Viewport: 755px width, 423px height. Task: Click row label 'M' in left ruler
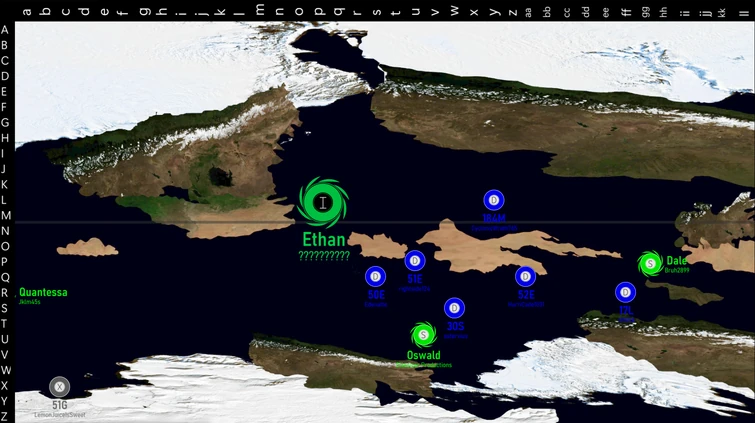pyautogui.click(x=5, y=215)
